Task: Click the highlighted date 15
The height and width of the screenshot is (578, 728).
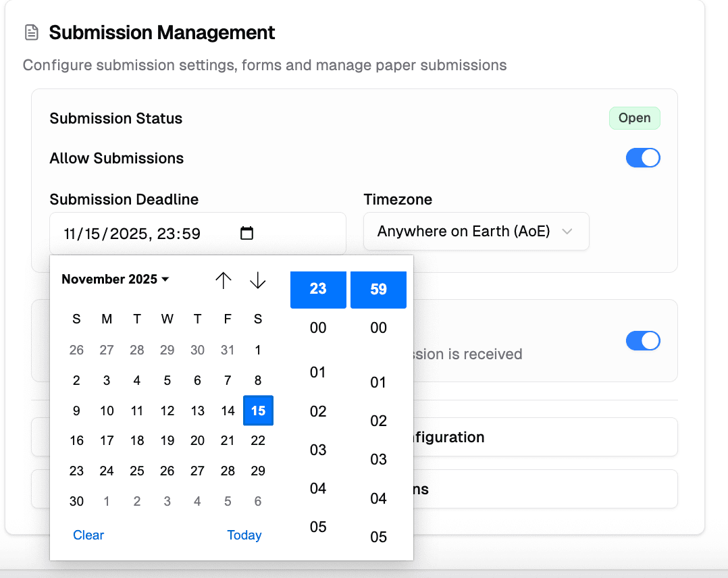Action: (258, 410)
